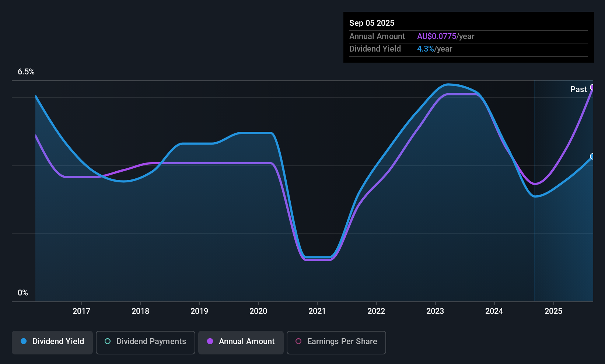Image resolution: width=605 pixels, height=364 pixels.
Task: Click the pink Earnings Per Share circle icon
Action: pyautogui.click(x=298, y=341)
